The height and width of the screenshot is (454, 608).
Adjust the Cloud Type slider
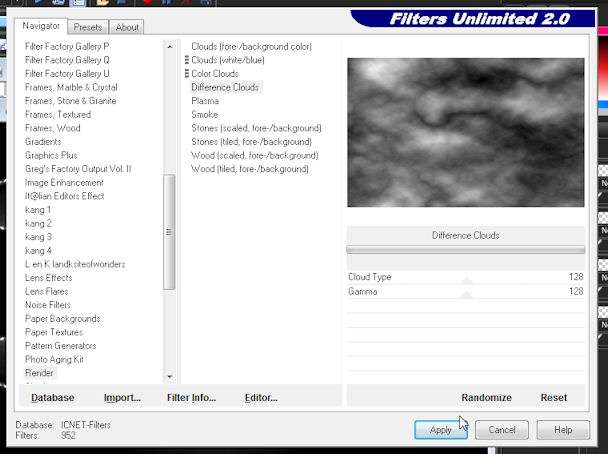(467, 280)
